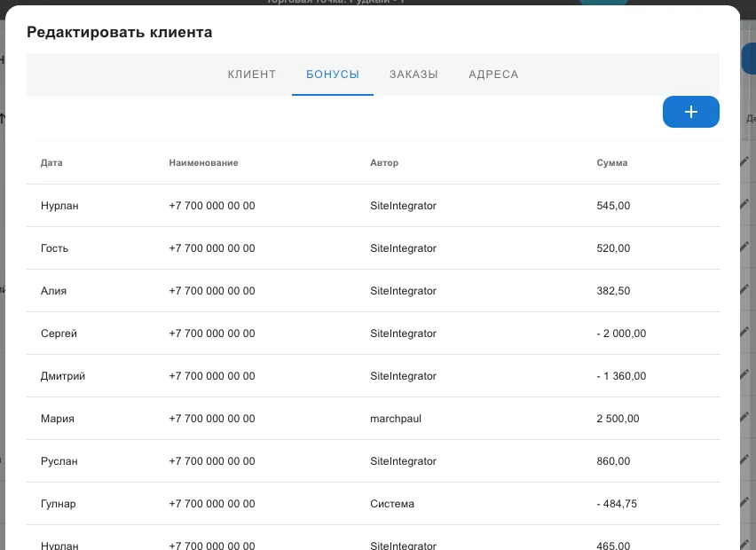Click the Алия row name
756x550 pixels.
(53, 291)
